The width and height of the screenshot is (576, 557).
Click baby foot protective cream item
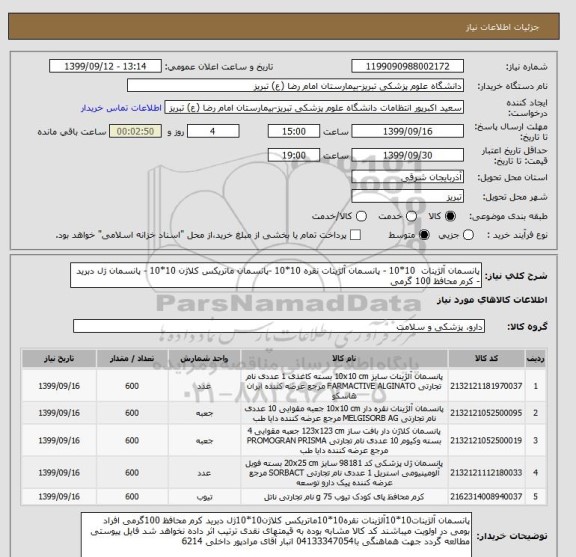pos(344,497)
